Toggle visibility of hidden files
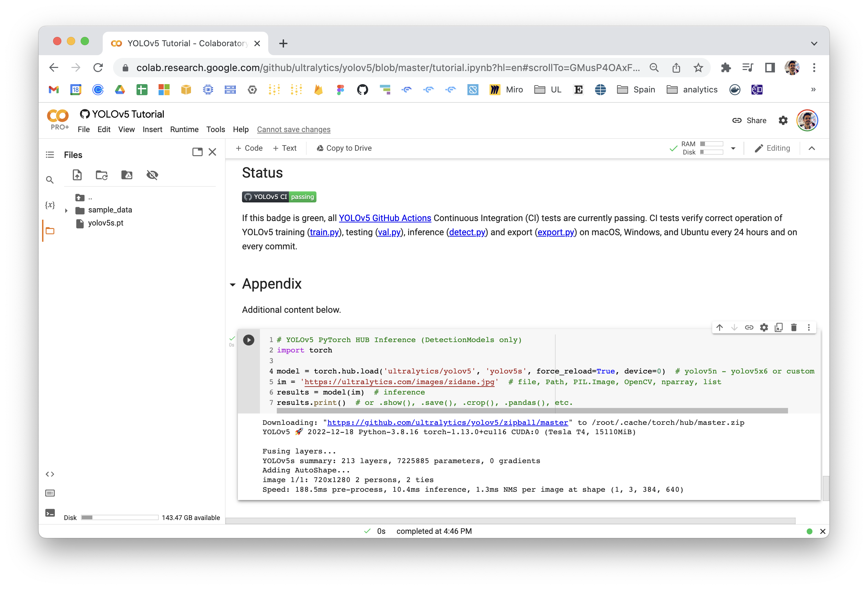This screenshot has width=868, height=589. click(153, 175)
